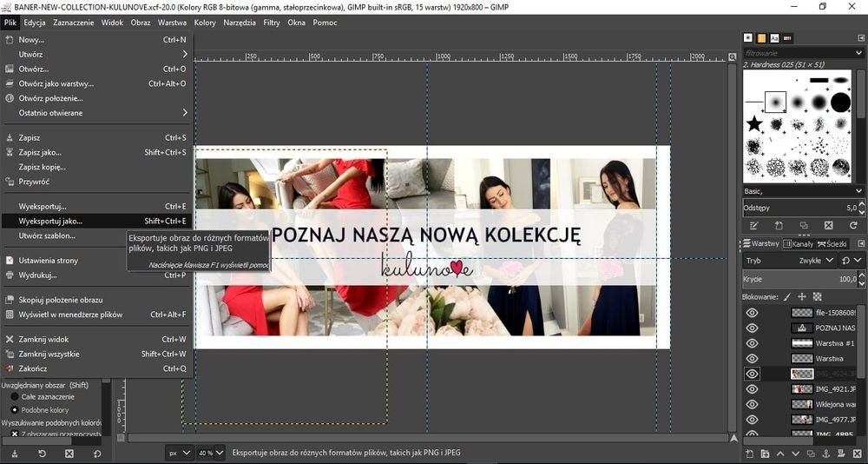The image size is (868, 464).
Task: Select the large solid black circle brush
Action: pyautogui.click(x=840, y=102)
